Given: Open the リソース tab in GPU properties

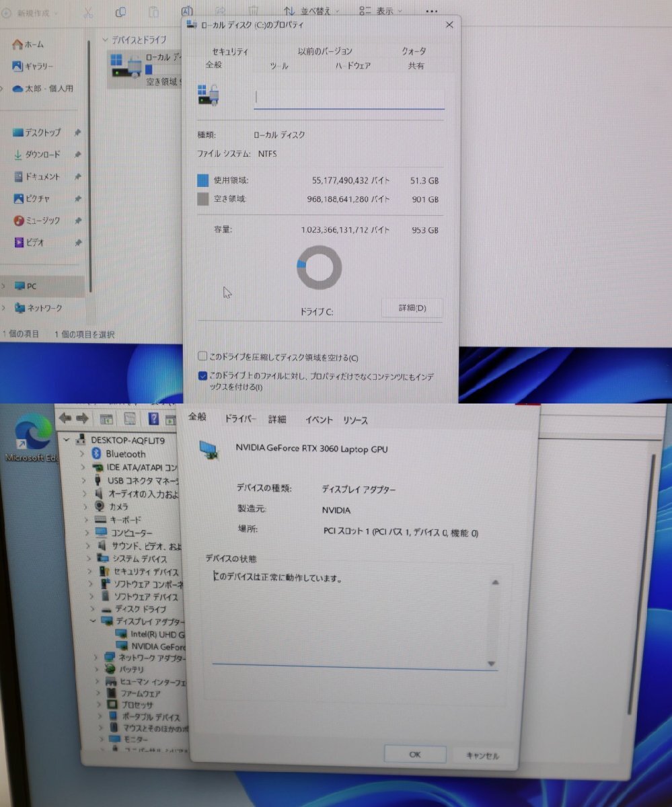Looking at the screenshot, I should pos(356,421).
